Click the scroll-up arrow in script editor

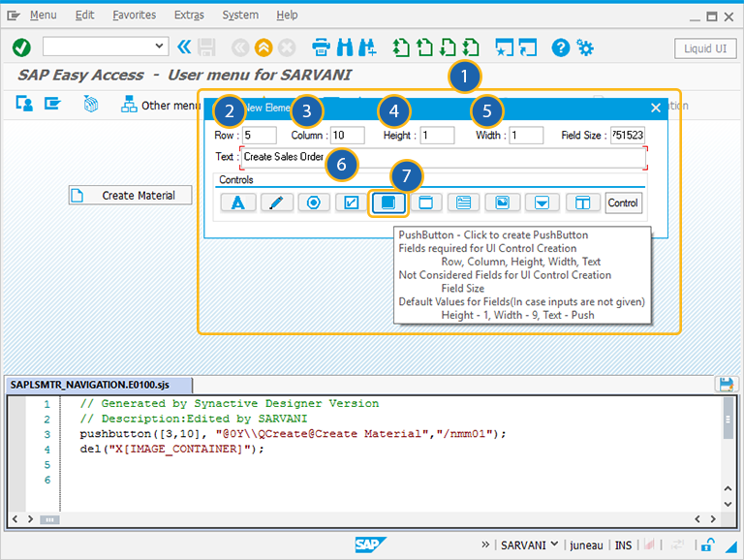coord(728,488)
